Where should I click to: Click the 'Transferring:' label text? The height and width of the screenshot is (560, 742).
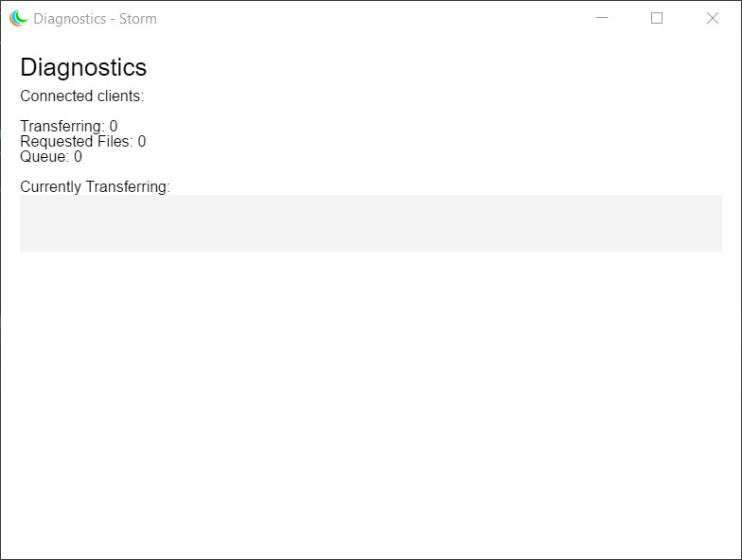tap(62, 127)
